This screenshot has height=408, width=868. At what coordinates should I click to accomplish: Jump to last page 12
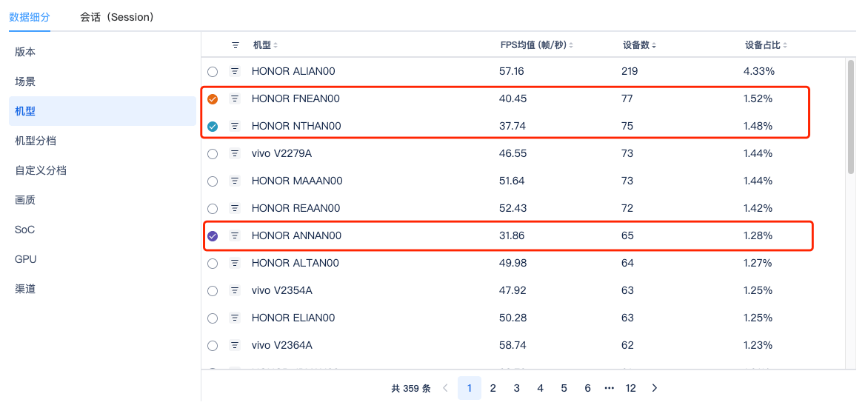[x=631, y=388]
